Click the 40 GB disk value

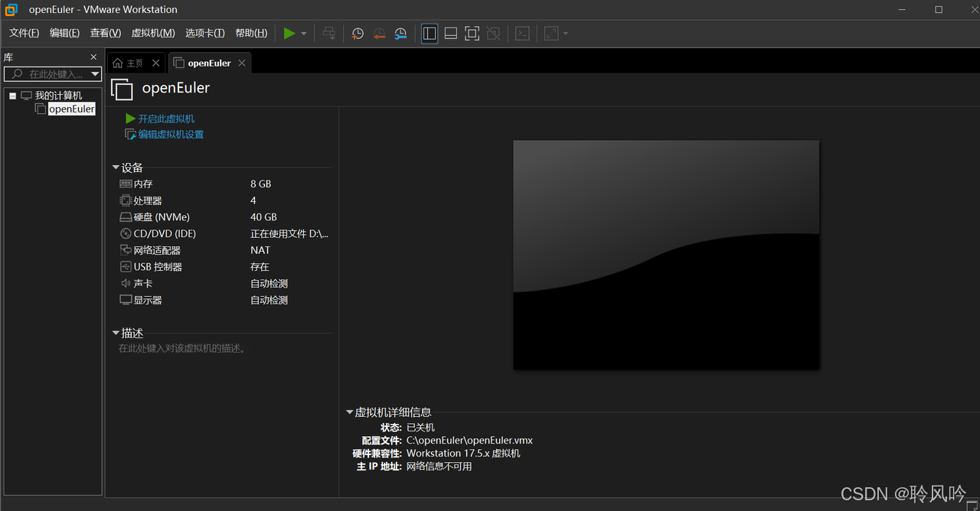(x=263, y=217)
